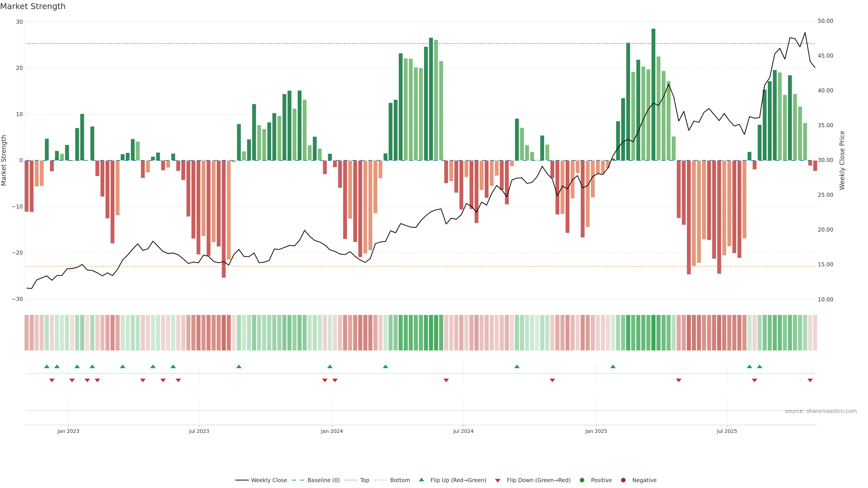Click the green Flip Up triangle legend icon

421,480
